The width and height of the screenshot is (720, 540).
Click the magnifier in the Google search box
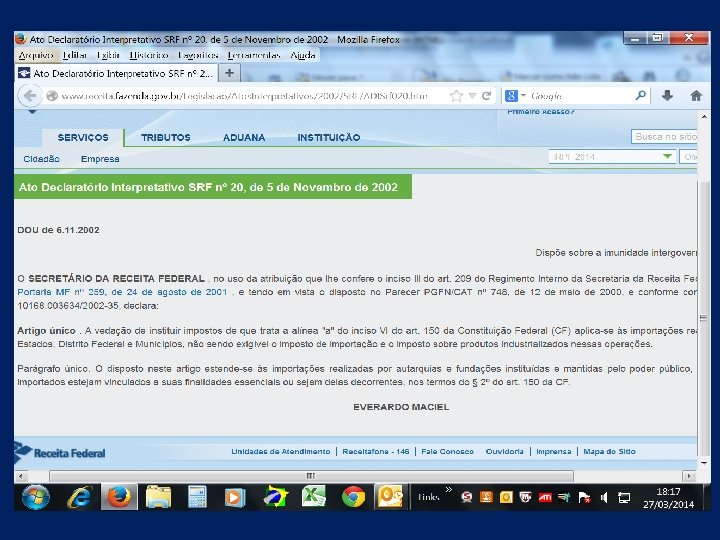[641, 96]
